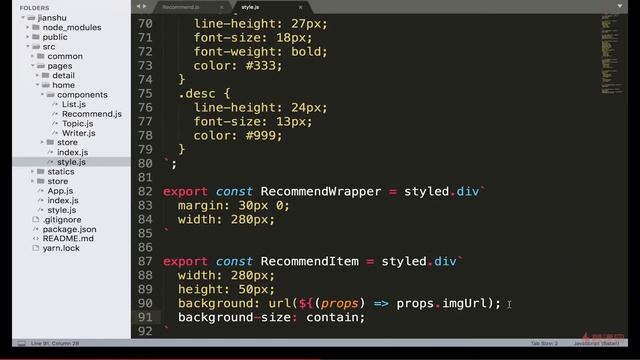The image size is (640, 360).
Task: Click the package.json file icon
Action: (36, 229)
